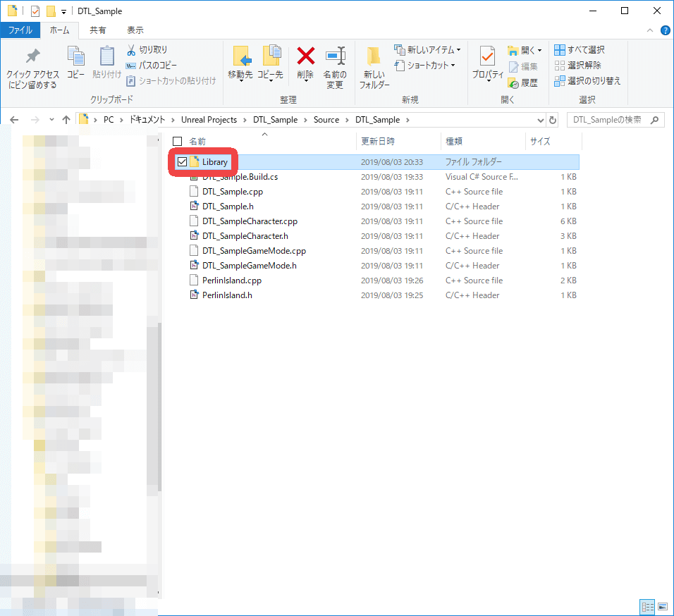
Task: Switch to the View ribbon tab
Action: coord(135,30)
